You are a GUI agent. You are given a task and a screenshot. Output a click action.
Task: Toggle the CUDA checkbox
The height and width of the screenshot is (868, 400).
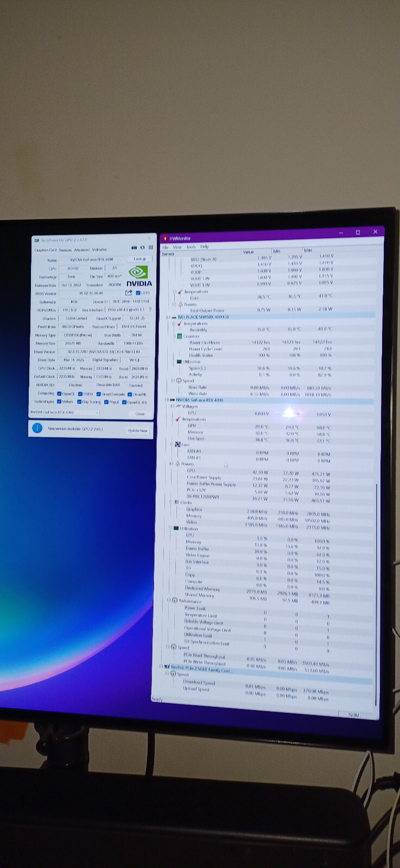coord(80,394)
